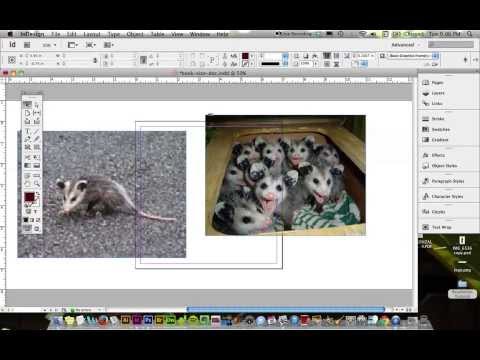Open the stroke weight dropdown
480x360 pixels.
click(x=285, y=56)
